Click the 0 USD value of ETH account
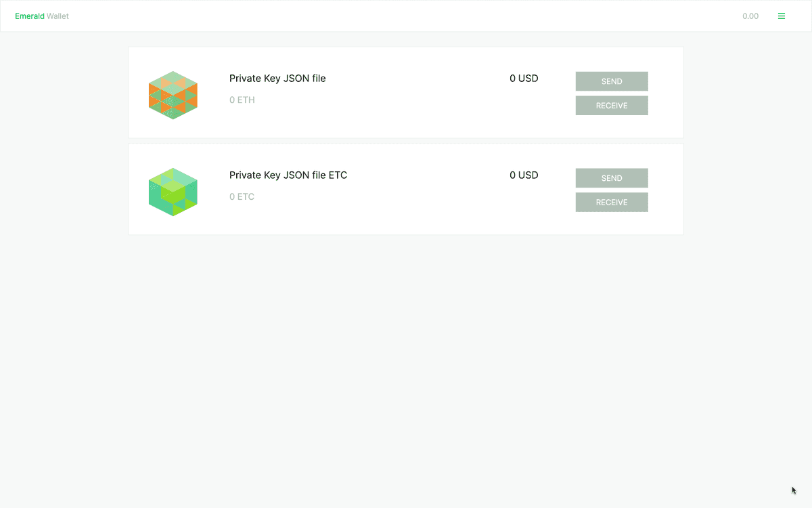 click(524, 79)
